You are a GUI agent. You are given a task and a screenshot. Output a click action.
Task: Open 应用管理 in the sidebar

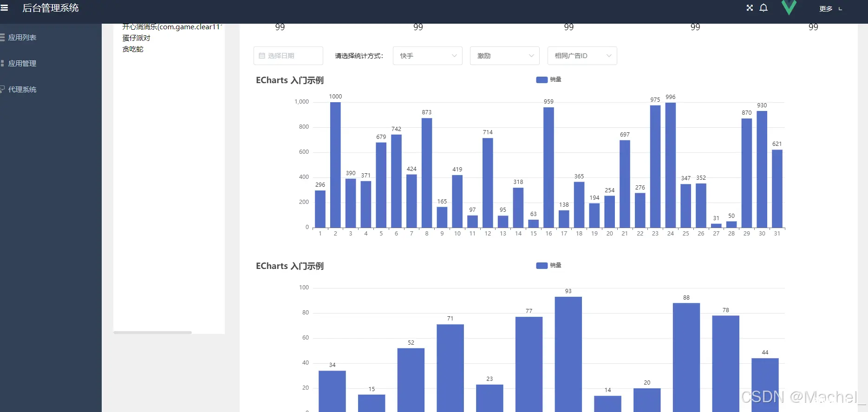tap(22, 64)
